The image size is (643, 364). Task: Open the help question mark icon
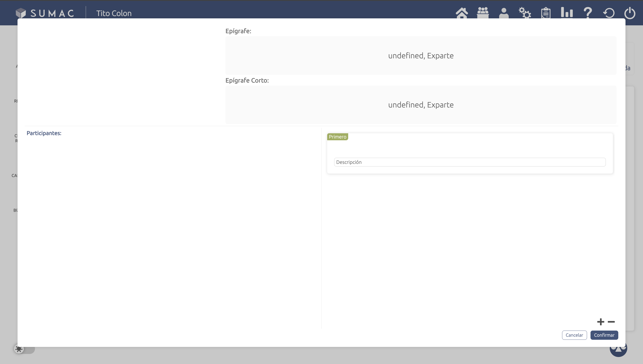(588, 12)
